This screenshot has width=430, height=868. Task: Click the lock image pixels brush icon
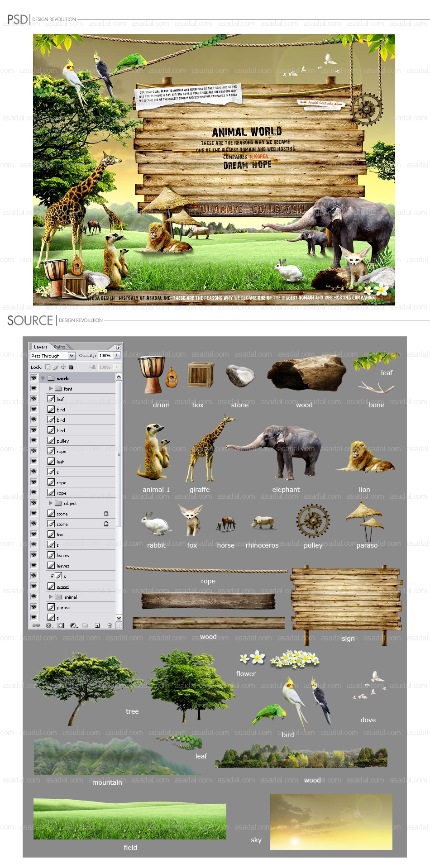56,367
